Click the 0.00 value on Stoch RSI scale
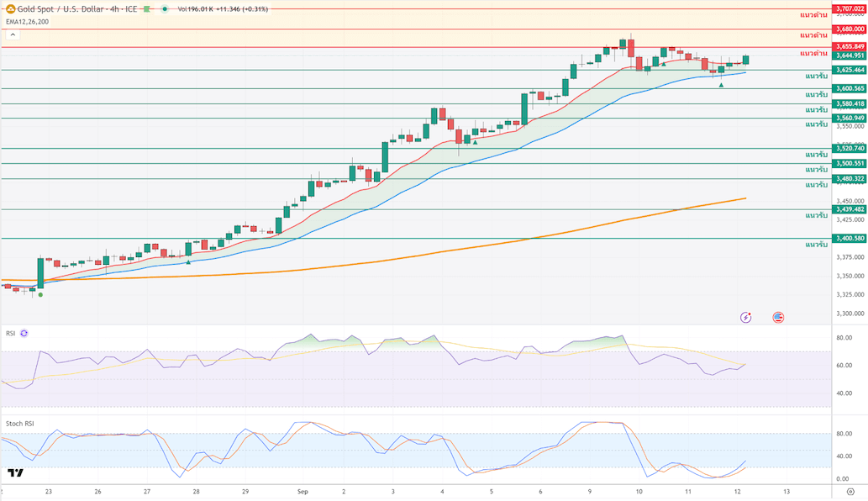The height and width of the screenshot is (501, 868). tap(843, 479)
